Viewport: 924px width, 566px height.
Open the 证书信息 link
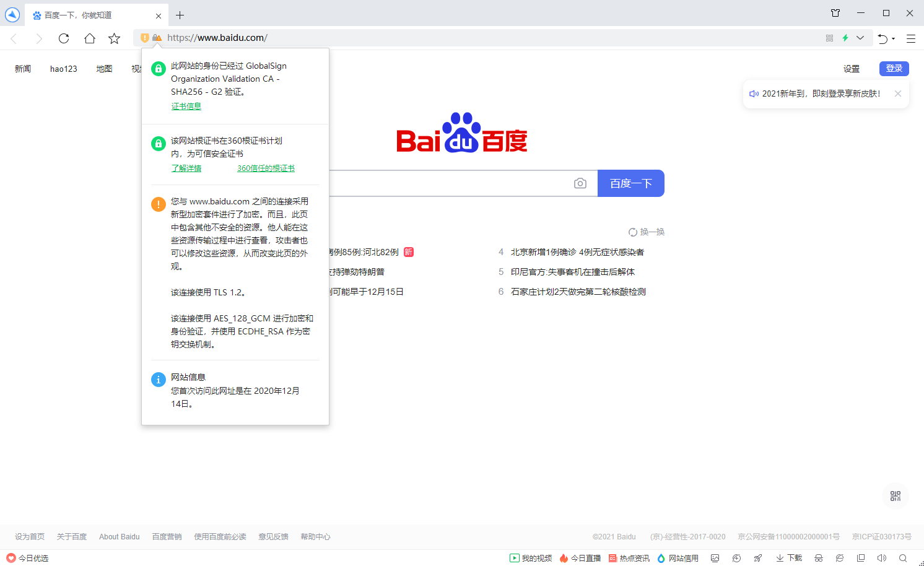186,107
